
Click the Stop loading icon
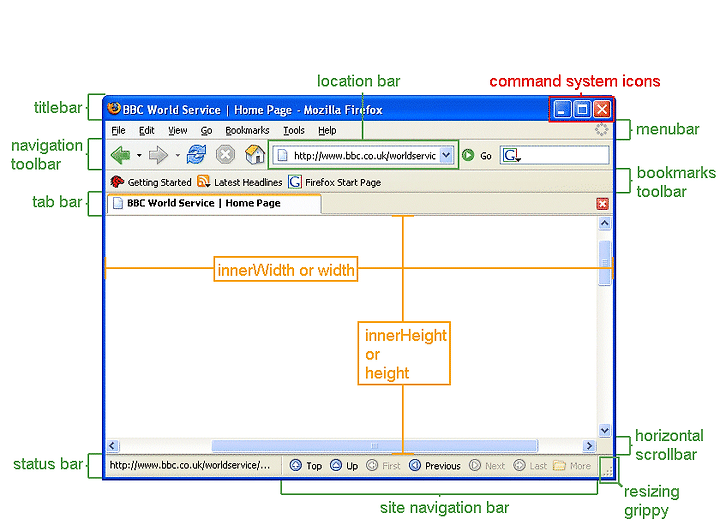(225, 155)
